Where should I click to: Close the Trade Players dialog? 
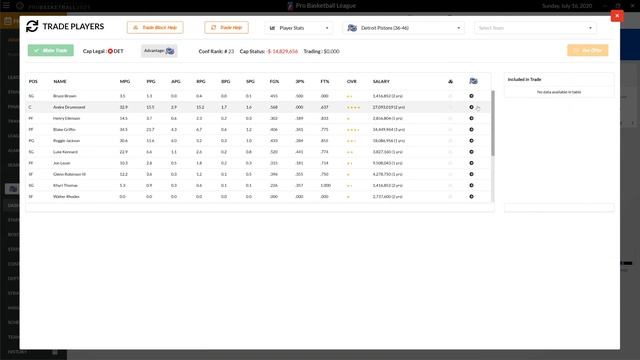pos(617,16)
